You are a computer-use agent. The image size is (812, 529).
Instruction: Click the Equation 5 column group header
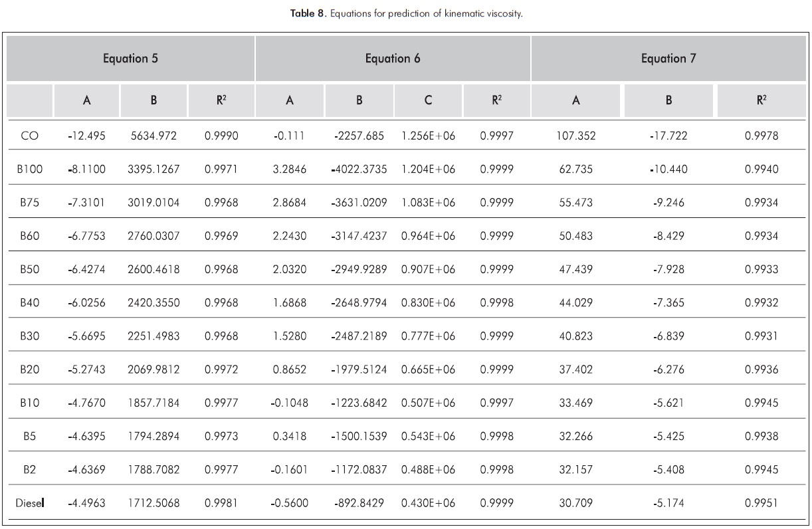pyautogui.click(x=130, y=58)
